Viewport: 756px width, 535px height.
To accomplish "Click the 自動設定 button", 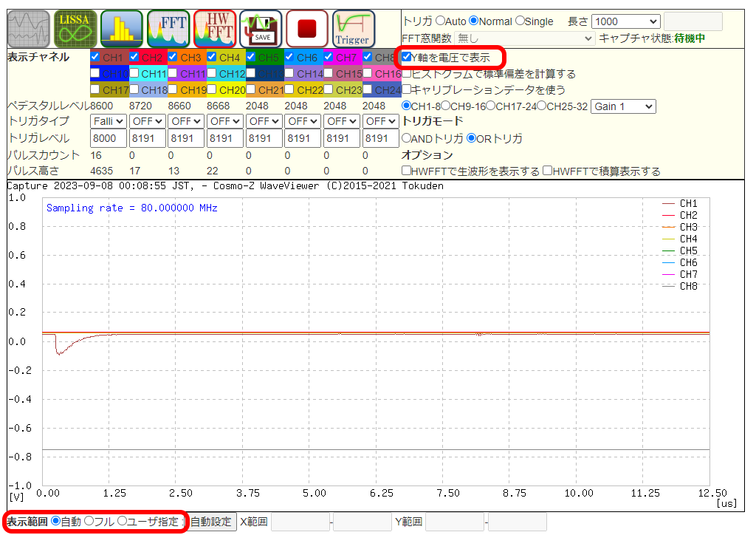I will (x=211, y=521).
